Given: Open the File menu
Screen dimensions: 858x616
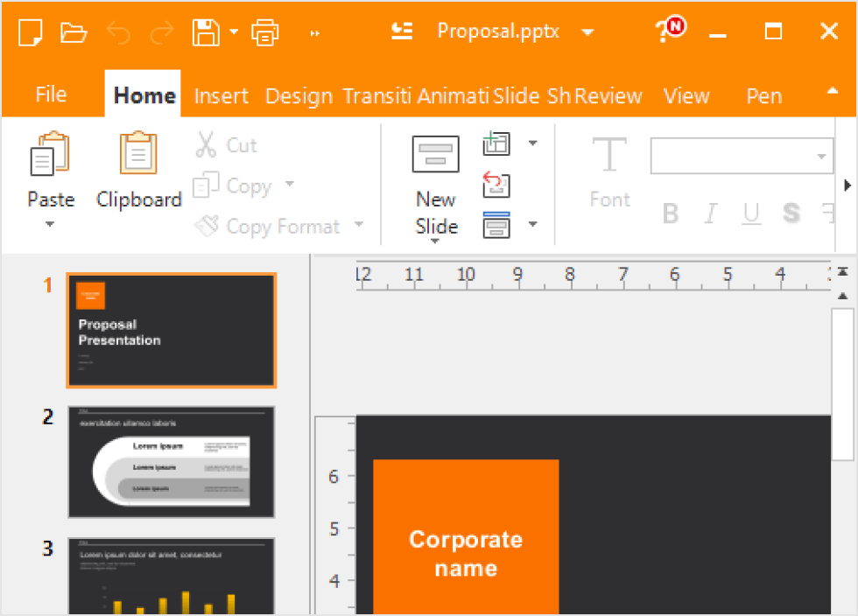Looking at the screenshot, I should (x=51, y=94).
